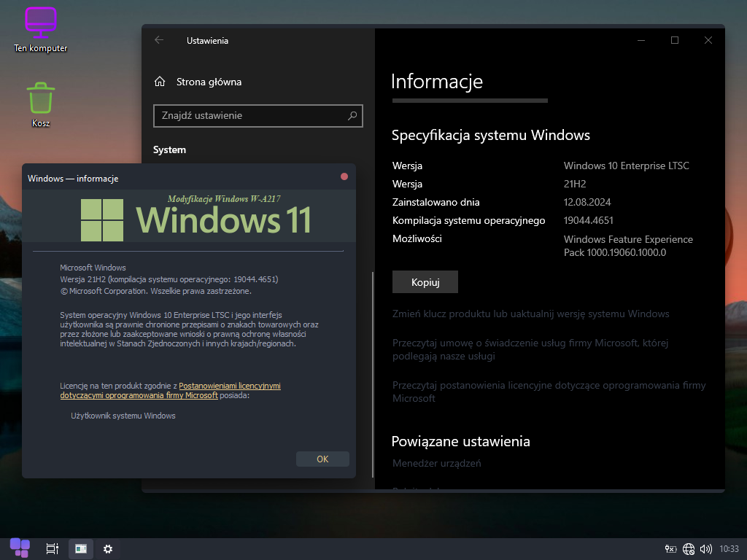Go to Strona główna in Settings
747x560 pixels.
pyautogui.click(x=209, y=82)
